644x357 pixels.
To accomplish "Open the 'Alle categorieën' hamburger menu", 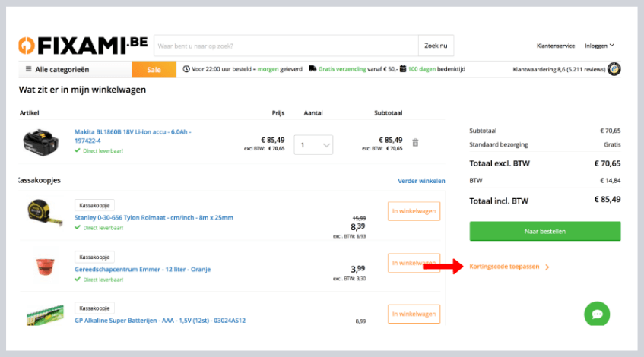I will [58, 69].
